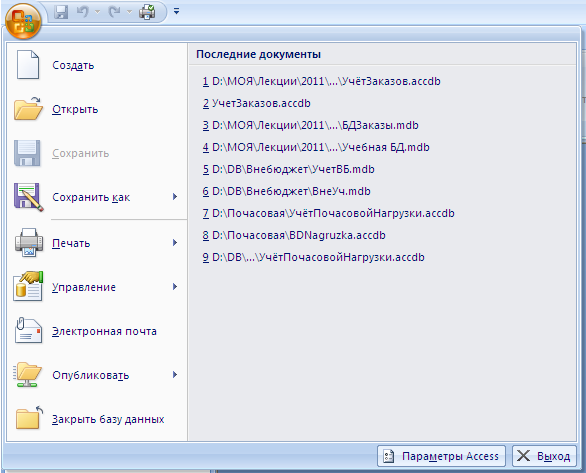The image size is (586, 473).
Task: Open the Undo history dropdown arrow
Action: pyautogui.click(x=98, y=12)
